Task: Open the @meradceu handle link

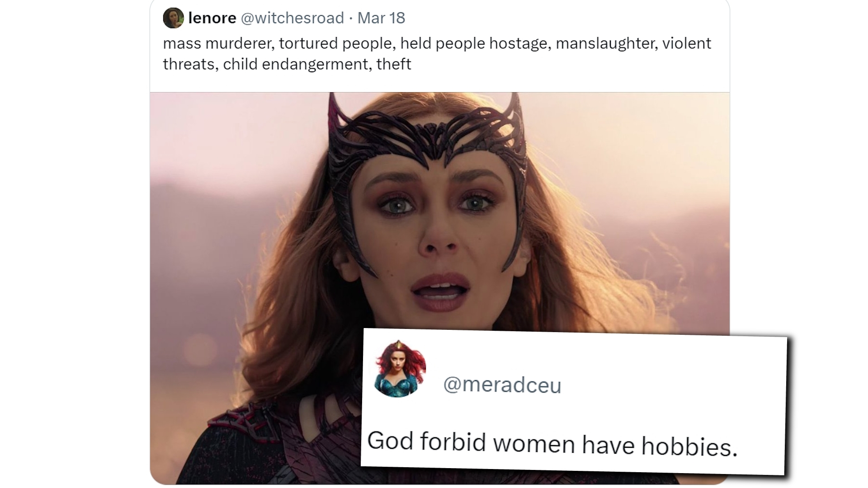Action: pyautogui.click(x=503, y=385)
